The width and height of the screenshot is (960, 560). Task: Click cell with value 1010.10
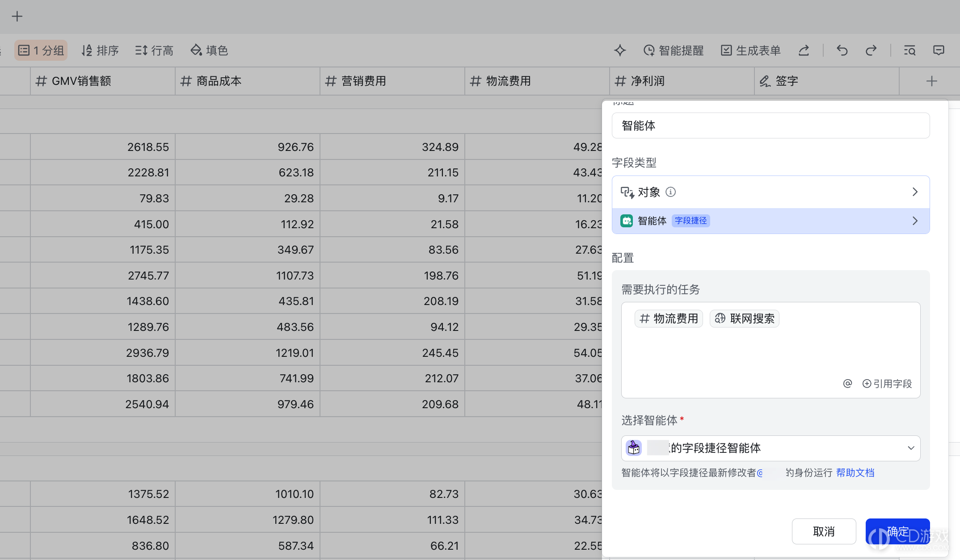click(248, 494)
